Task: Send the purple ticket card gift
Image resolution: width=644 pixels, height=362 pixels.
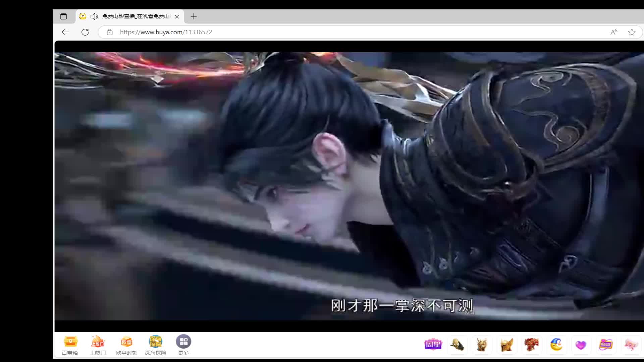Action: pyautogui.click(x=606, y=345)
